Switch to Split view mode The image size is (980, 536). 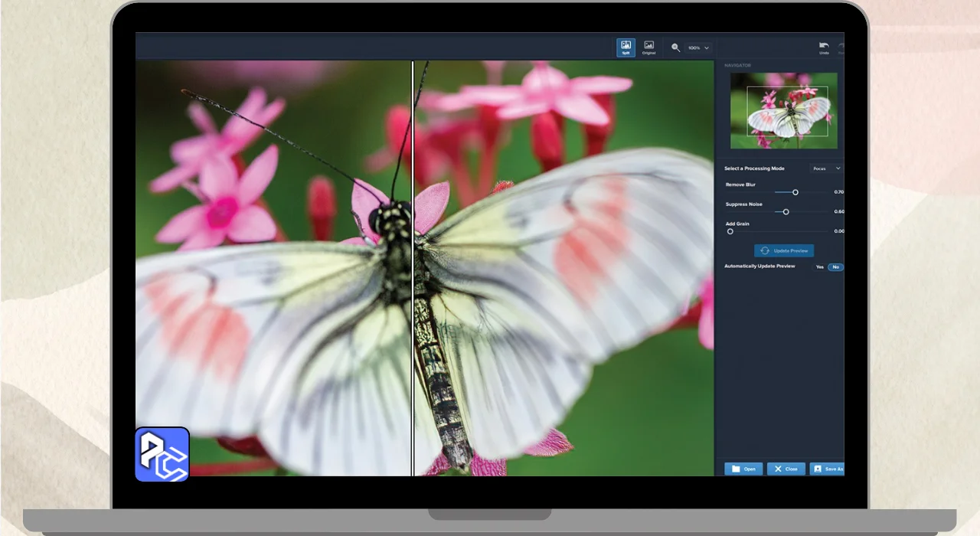point(626,47)
